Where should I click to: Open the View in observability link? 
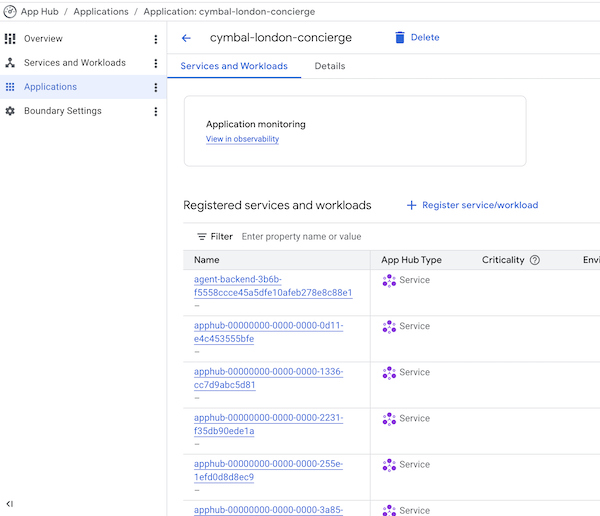pyautogui.click(x=242, y=139)
